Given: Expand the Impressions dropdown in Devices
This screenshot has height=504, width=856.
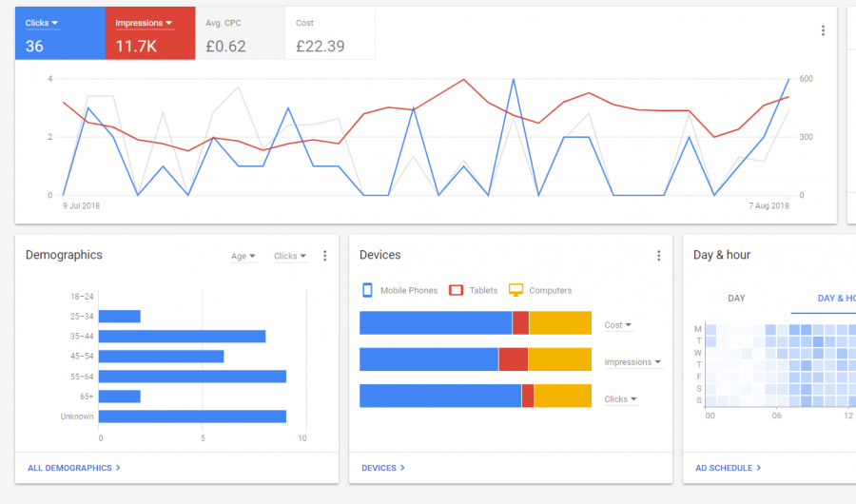Looking at the screenshot, I should point(632,362).
